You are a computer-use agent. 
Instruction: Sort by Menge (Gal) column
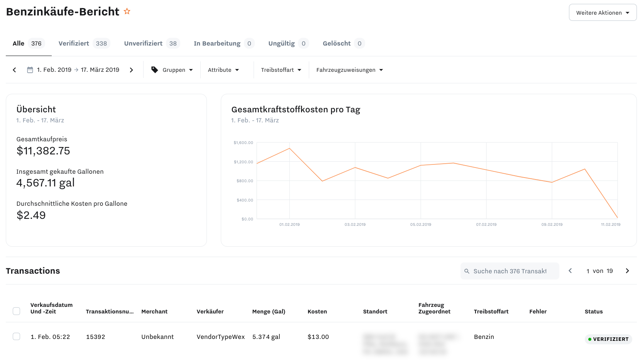[x=269, y=312]
